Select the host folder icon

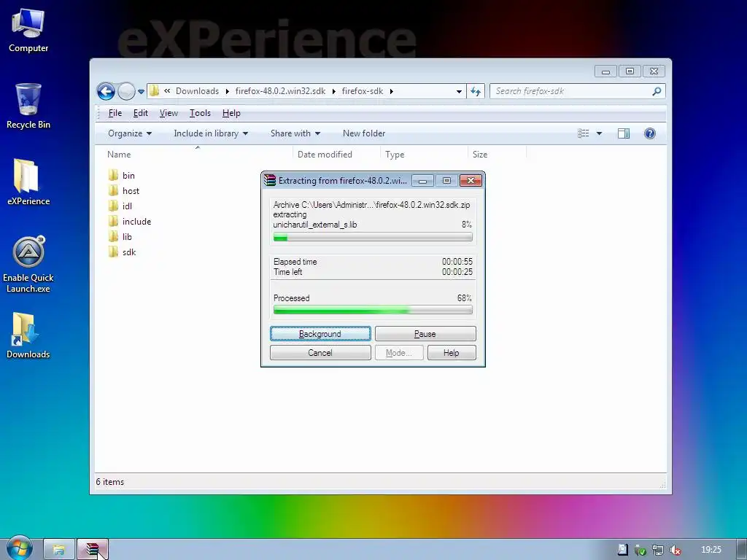tap(113, 190)
